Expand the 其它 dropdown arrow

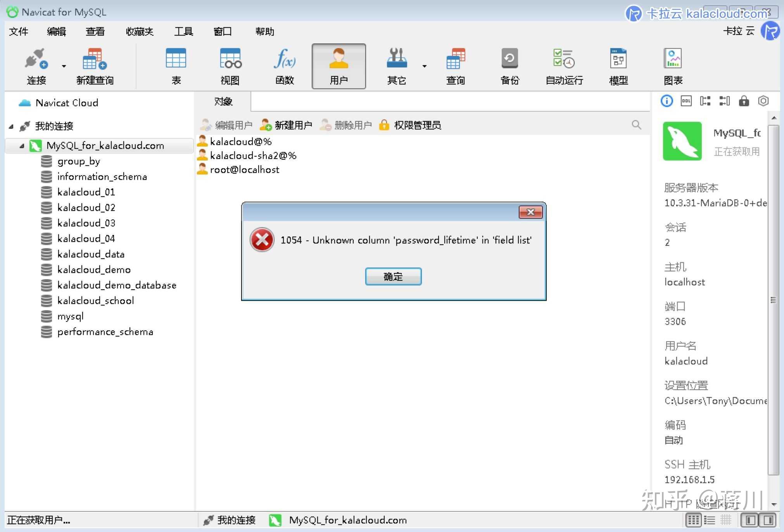point(425,66)
